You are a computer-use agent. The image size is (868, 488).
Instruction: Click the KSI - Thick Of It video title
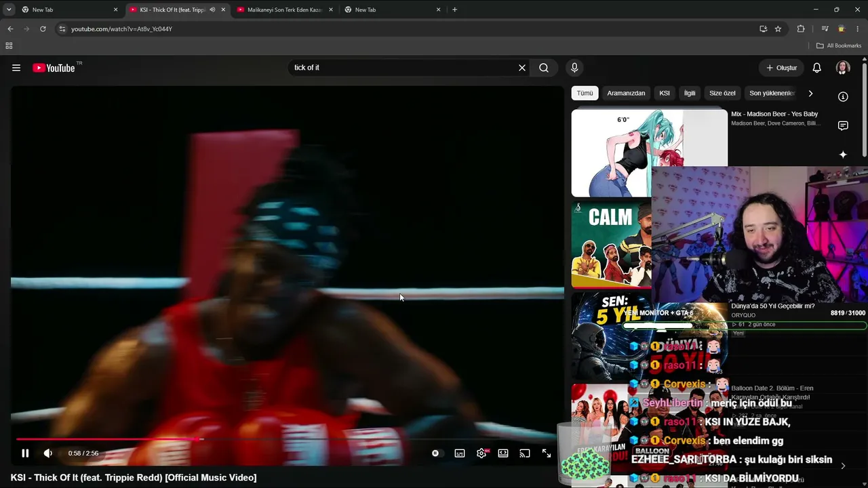[x=134, y=478]
